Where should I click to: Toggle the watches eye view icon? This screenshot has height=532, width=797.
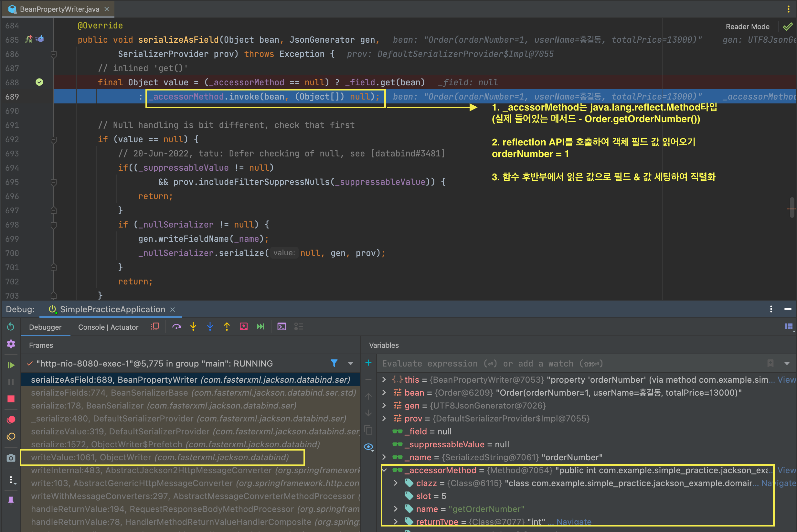(x=369, y=447)
